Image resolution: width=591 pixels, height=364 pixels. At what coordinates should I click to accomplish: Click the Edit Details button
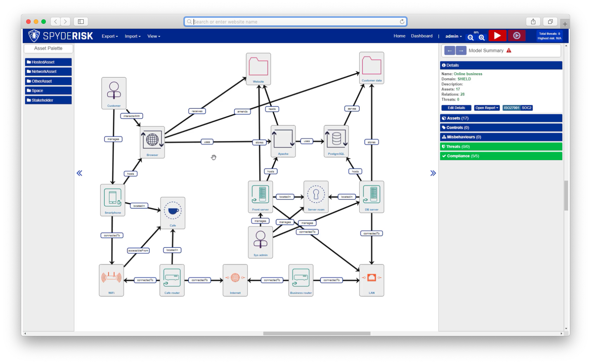tap(456, 108)
